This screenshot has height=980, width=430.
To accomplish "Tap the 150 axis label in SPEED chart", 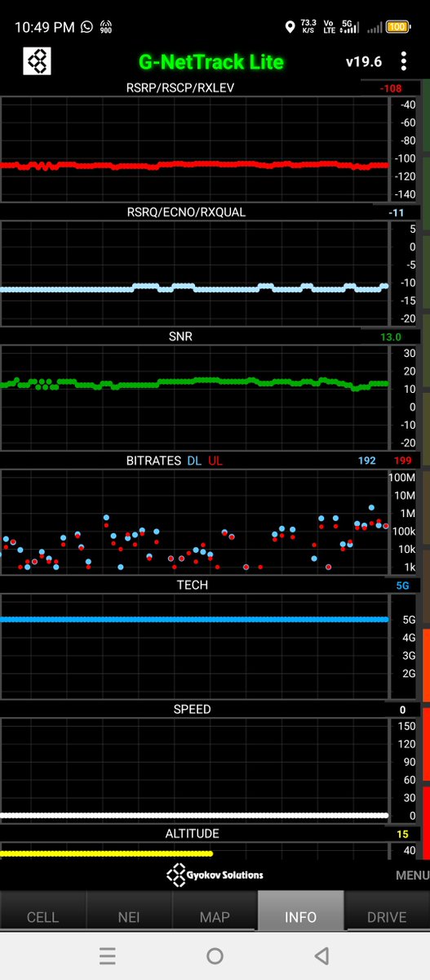I will click(x=406, y=727).
